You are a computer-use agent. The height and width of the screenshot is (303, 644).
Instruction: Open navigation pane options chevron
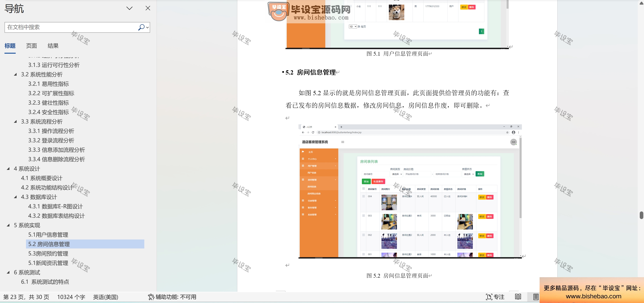(129, 8)
